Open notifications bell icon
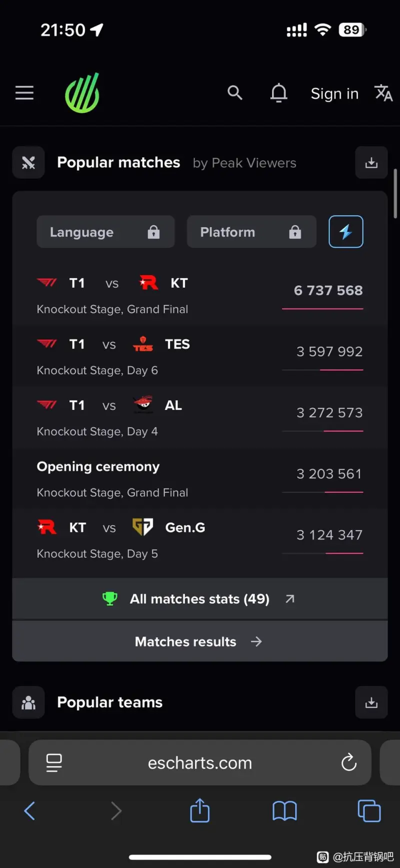Image resolution: width=400 pixels, height=868 pixels. [x=278, y=93]
